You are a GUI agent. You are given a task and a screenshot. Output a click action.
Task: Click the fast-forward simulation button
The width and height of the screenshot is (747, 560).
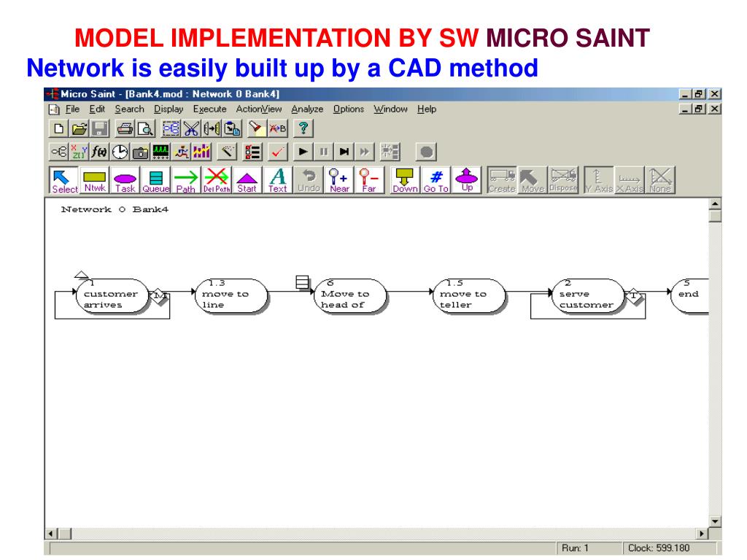(x=365, y=152)
